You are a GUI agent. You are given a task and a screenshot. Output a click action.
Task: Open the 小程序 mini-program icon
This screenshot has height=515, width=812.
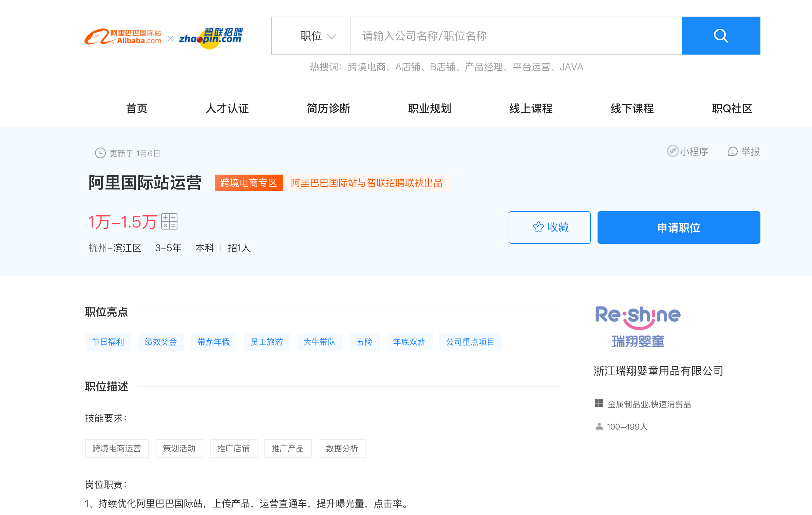[673, 151]
